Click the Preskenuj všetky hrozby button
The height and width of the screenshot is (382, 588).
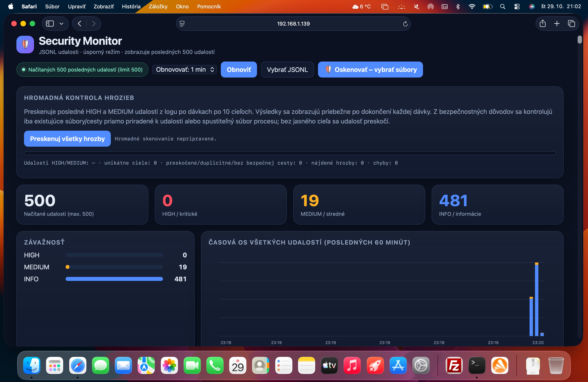coord(67,139)
